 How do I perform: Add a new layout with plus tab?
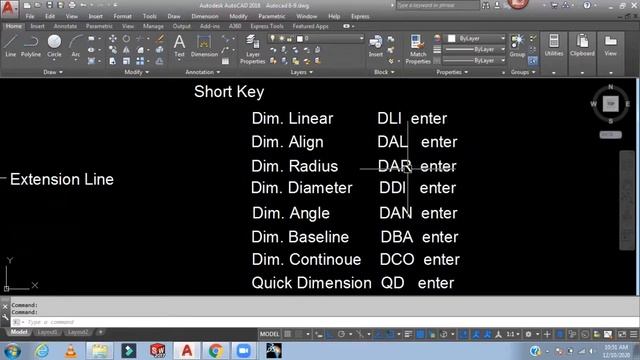click(100, 332)
